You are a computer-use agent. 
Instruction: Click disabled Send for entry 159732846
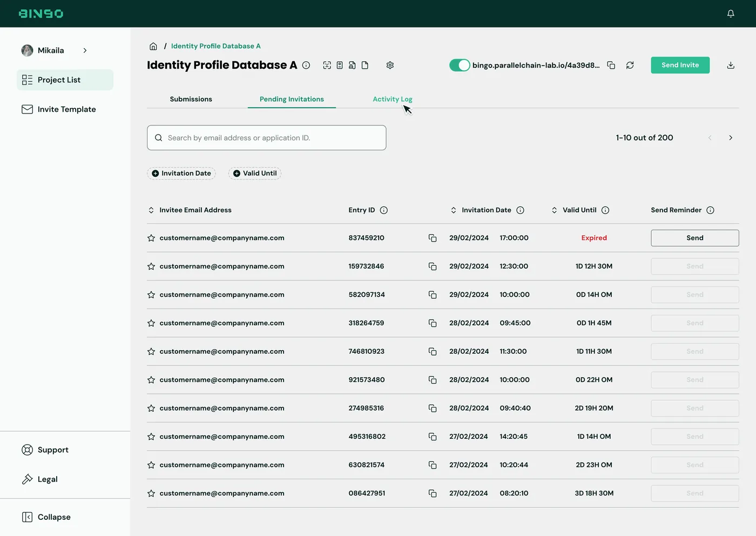(x=695, y=266)
